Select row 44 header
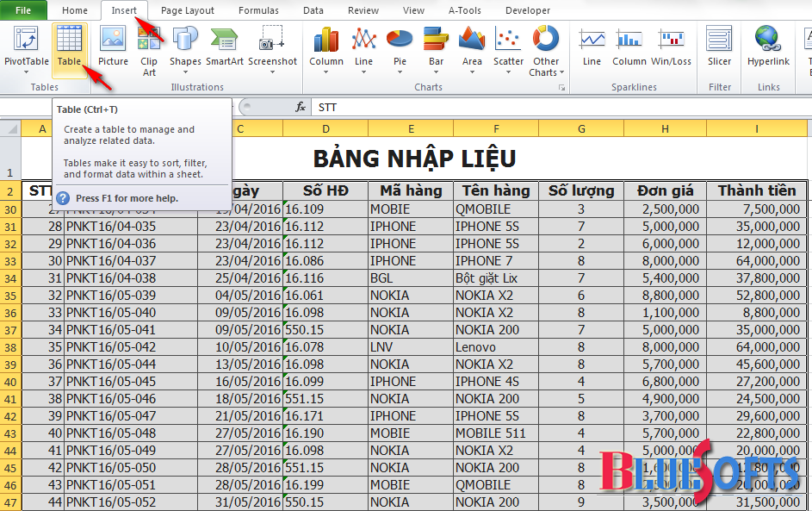This screenshot has width=812, height=511. click(x=10, y=451)
